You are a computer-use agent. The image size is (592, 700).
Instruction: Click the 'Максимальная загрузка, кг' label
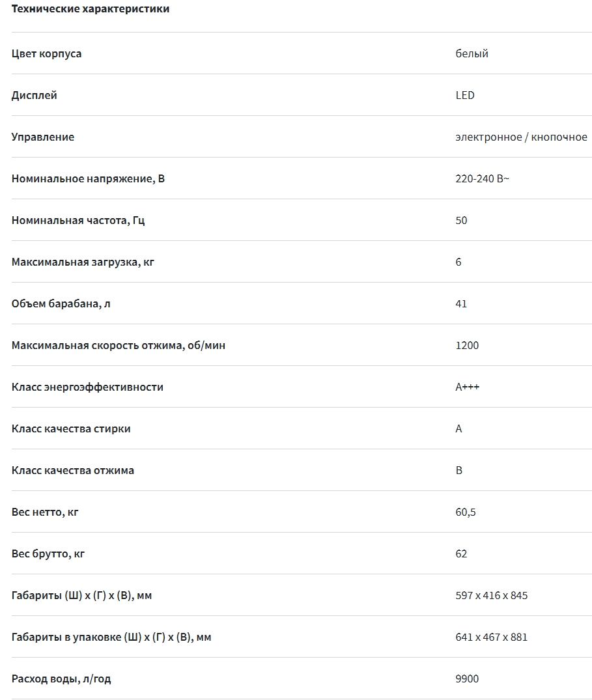tap(83, 262)
